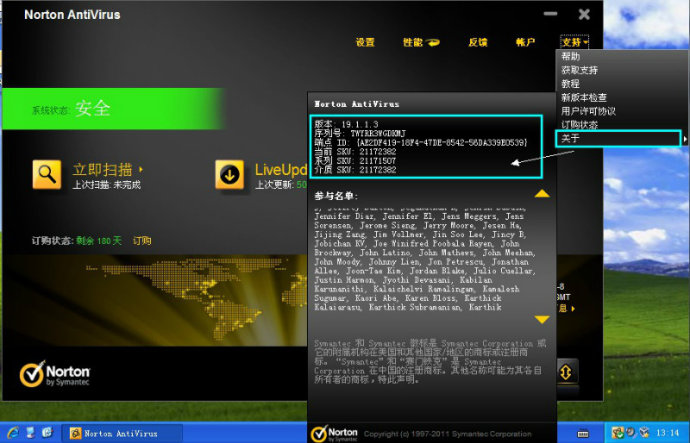Screen dimensions: 690x443
Task: Open Internet Explorer from quick launch
Action: pyautogui.click(x=13, y=433)
